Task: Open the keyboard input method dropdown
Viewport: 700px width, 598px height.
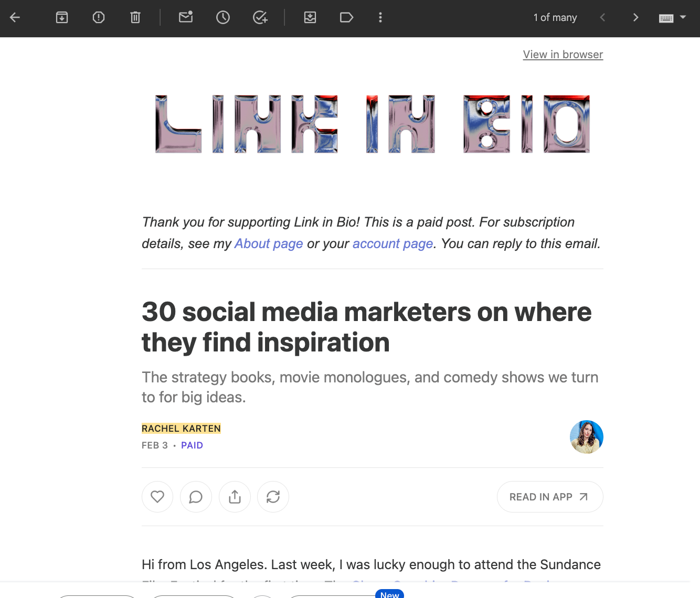Action: [x=672, y=17]
